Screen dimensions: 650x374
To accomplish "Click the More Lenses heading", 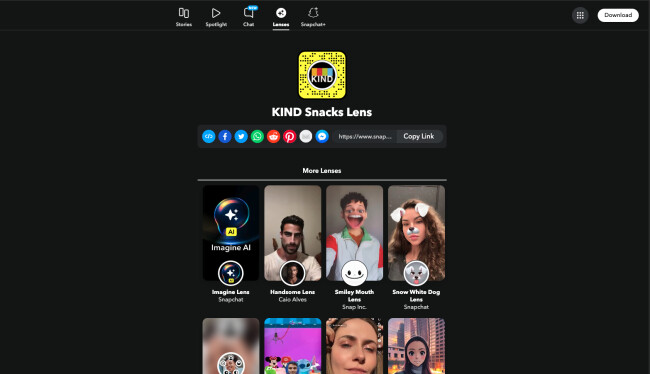I will coord(322,170).
